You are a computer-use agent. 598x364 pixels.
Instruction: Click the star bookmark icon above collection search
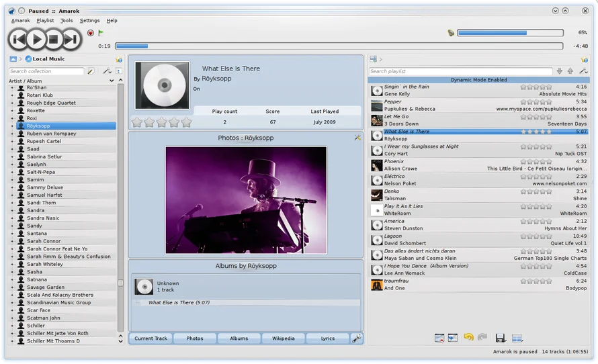coord(119,60)
